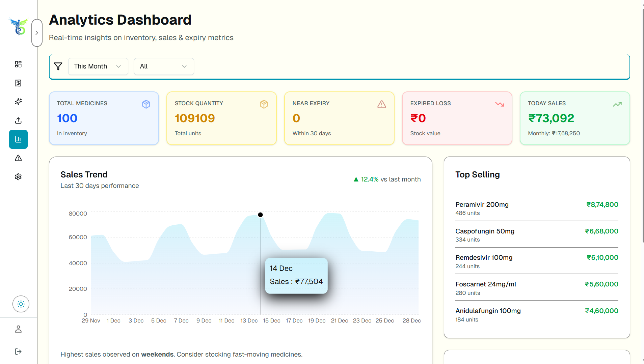Open the upload icon in sidebar
644x364 pixels.
click(18, 120)
